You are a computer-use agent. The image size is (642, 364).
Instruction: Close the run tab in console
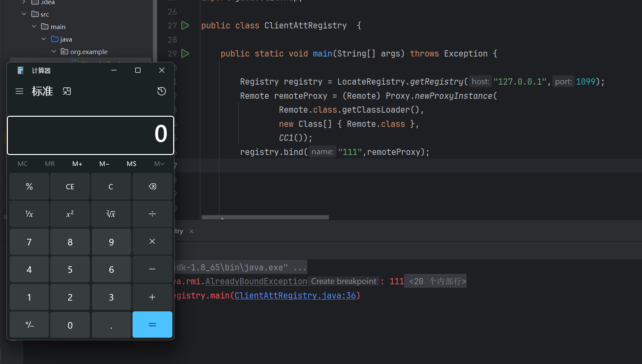191,231
